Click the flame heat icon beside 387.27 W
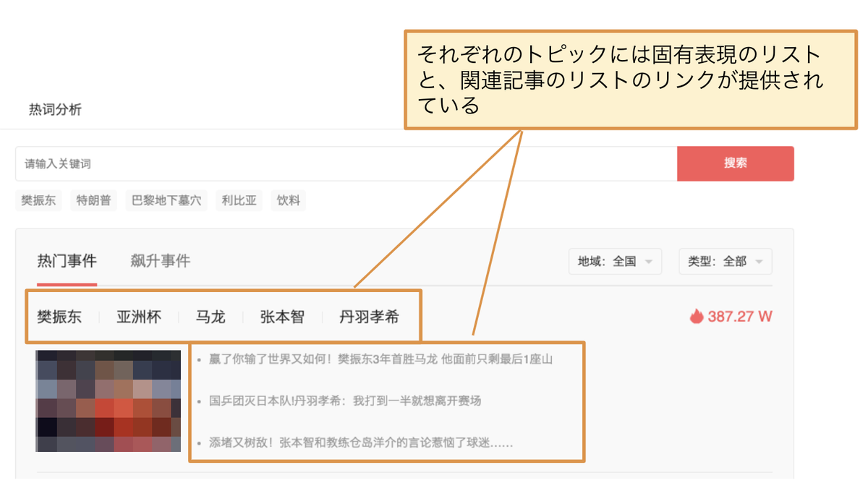The width and height of the screenshot is (868, 496). pos(695,316)
